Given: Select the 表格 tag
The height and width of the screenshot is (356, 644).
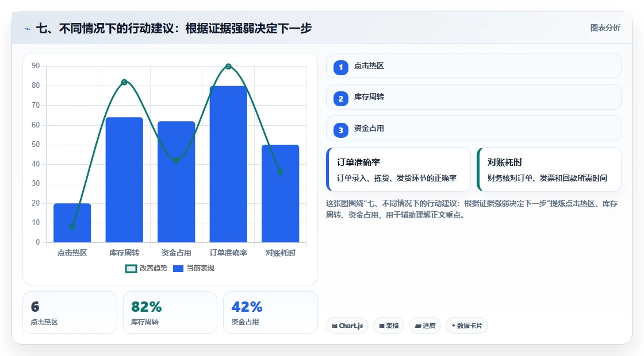Looking at the screenshot, I should [389, 326].
